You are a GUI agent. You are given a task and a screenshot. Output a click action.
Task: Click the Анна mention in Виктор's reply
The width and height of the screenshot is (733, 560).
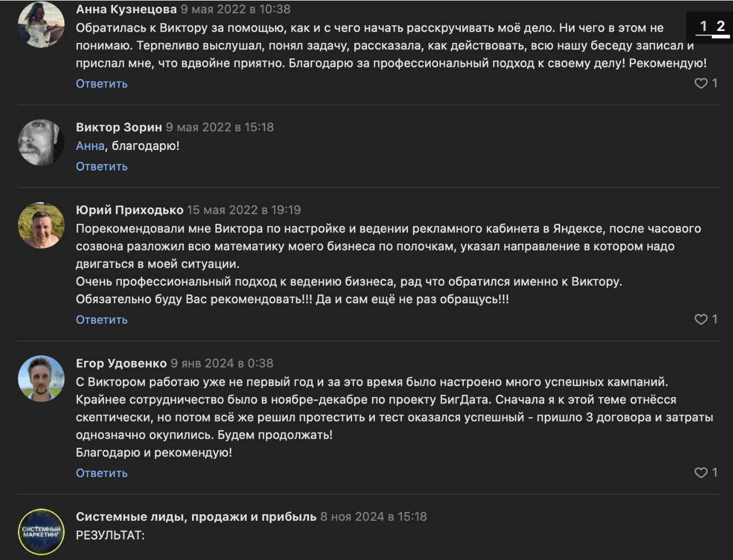click(90, 146)
